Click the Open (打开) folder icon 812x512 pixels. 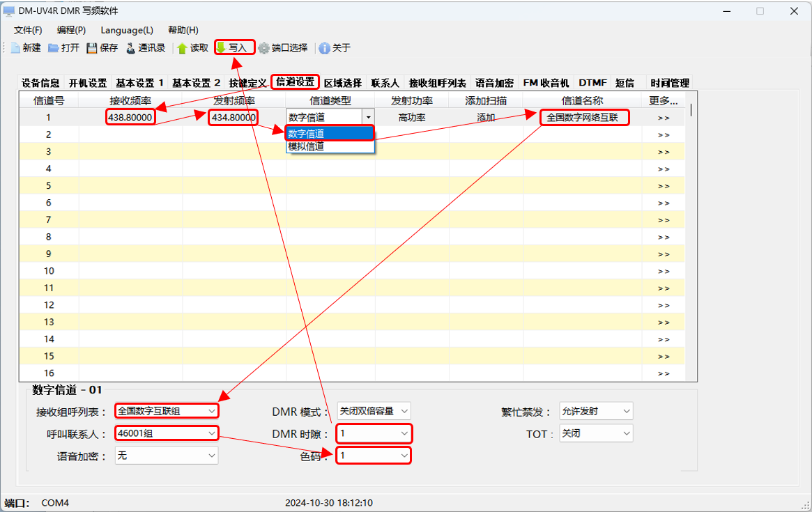point(54,48)
